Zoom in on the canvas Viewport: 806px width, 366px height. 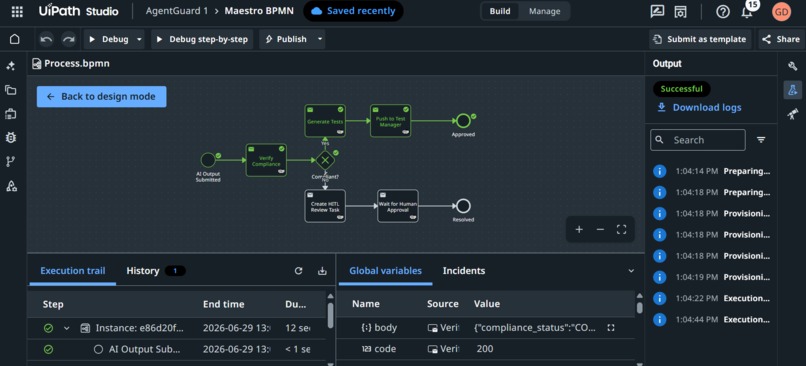(x=579, y=230)
